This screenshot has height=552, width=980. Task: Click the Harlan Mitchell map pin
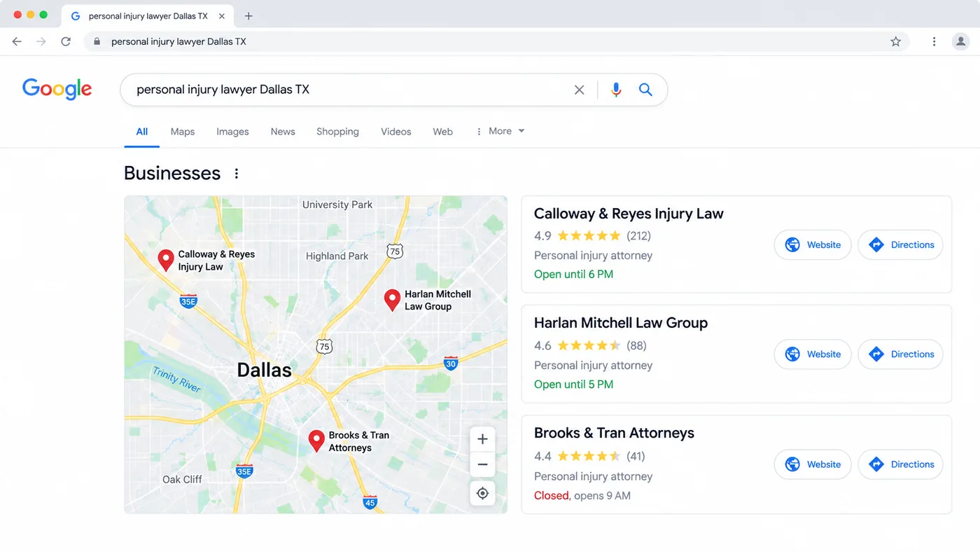[392, 300]
